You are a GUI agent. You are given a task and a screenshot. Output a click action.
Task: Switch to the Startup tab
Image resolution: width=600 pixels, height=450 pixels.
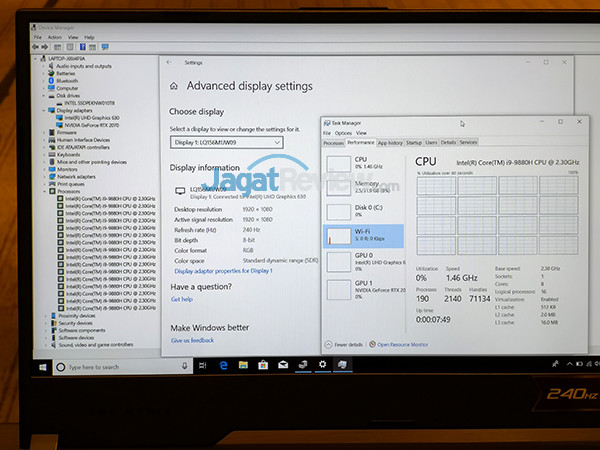(x=414, y=143)
